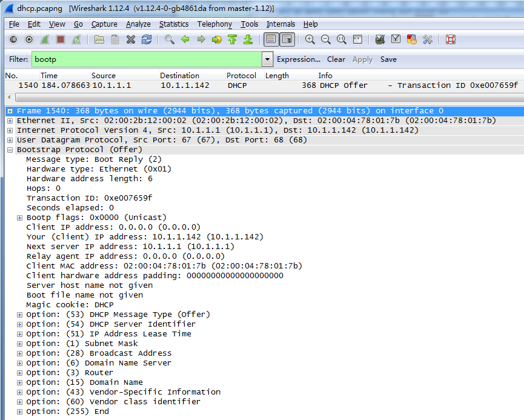This screenshot has height=420, width=524.
Task: Click the horizontal scrollbar of packet list
Action: pyautogui.click(x=270, y=98)
